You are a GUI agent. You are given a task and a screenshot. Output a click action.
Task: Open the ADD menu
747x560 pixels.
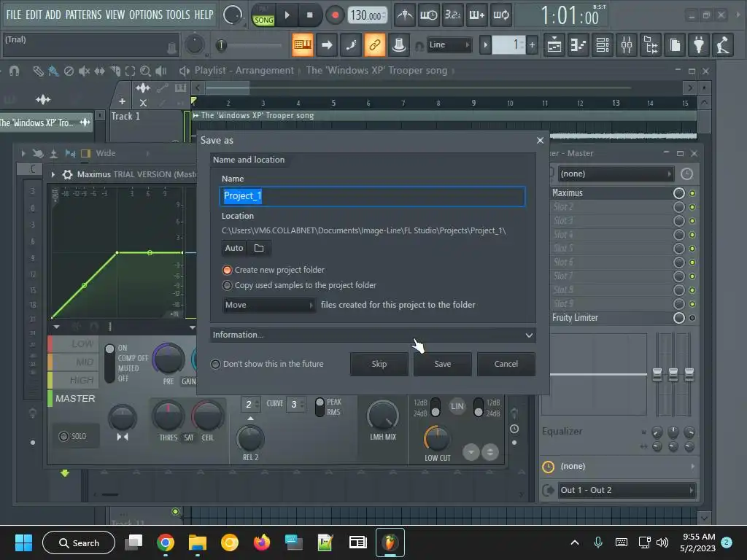53,15
